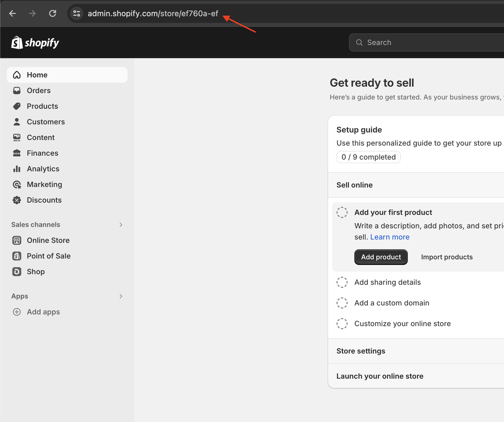Click the Shop app icon
The width and height of the screenshot is (504, 422).
pyautogui.click(x=17, y=272)
